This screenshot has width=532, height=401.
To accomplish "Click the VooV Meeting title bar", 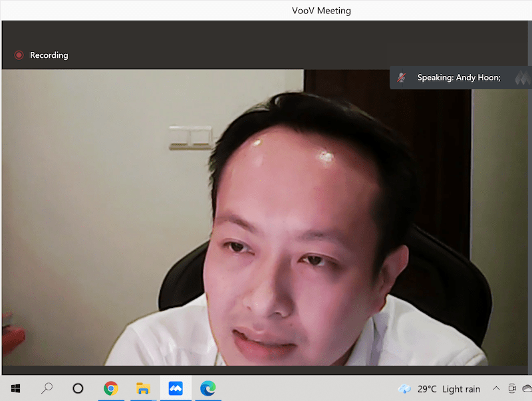I will tap(321, 10).
